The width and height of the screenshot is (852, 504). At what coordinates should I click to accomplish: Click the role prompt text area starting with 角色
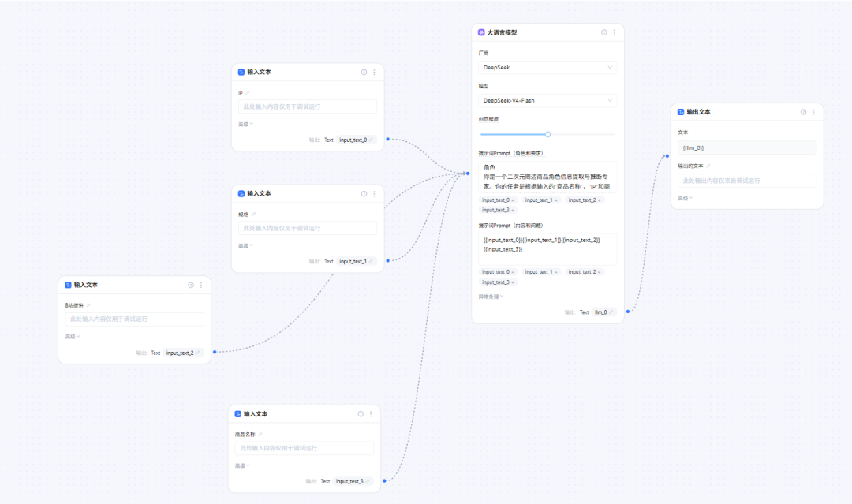coord(547,177)
